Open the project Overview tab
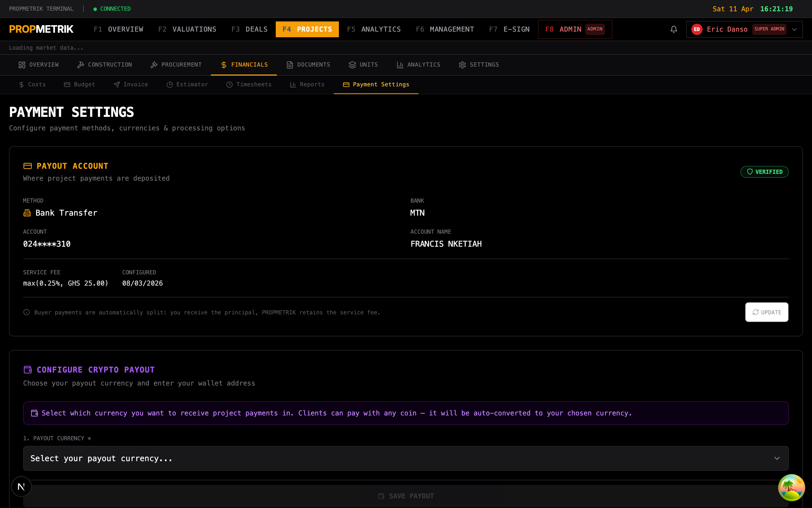The height and width of the screenshot is (508, 812). [38, 65]
